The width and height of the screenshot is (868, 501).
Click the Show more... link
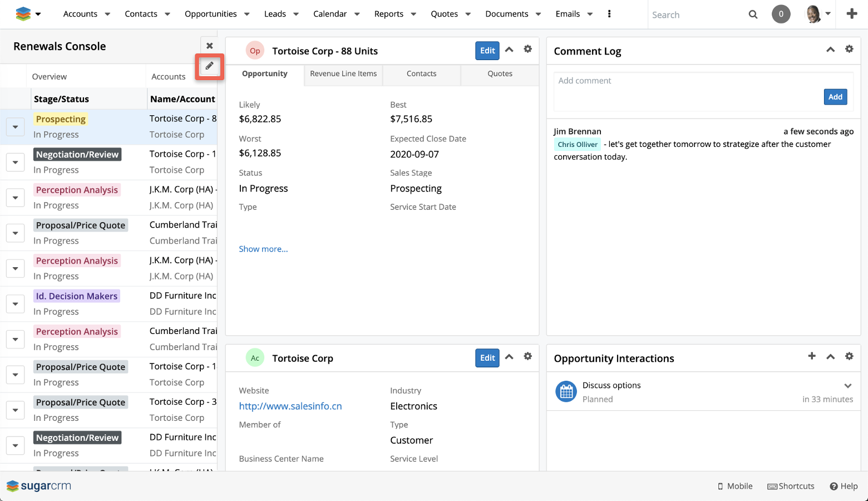pyautogui.click(x=263, y=249)
